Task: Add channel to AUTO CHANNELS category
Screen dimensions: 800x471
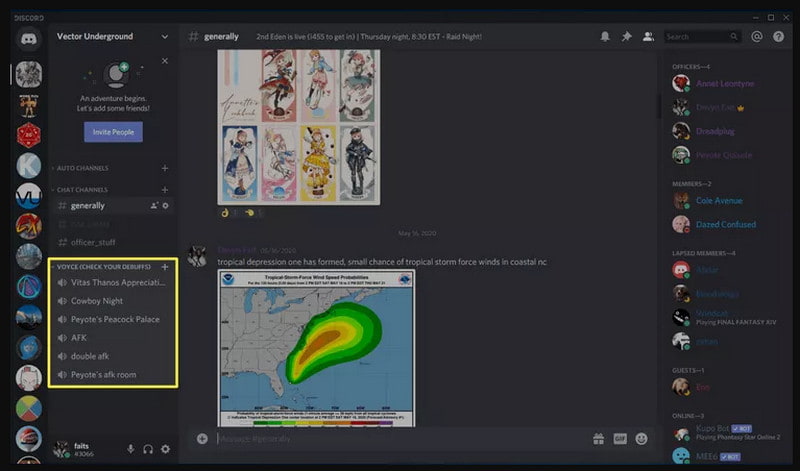Action: click(x=165, y=168)
